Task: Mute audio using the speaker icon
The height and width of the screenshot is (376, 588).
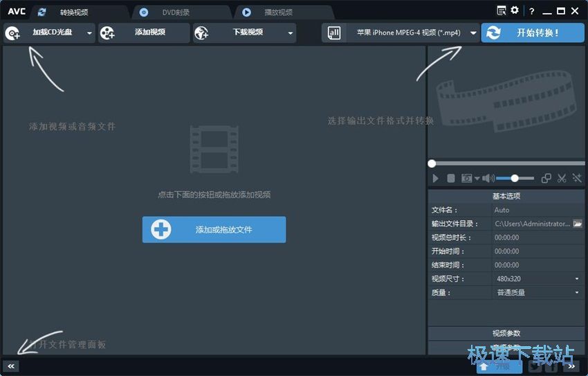Action: coord(488,178)
